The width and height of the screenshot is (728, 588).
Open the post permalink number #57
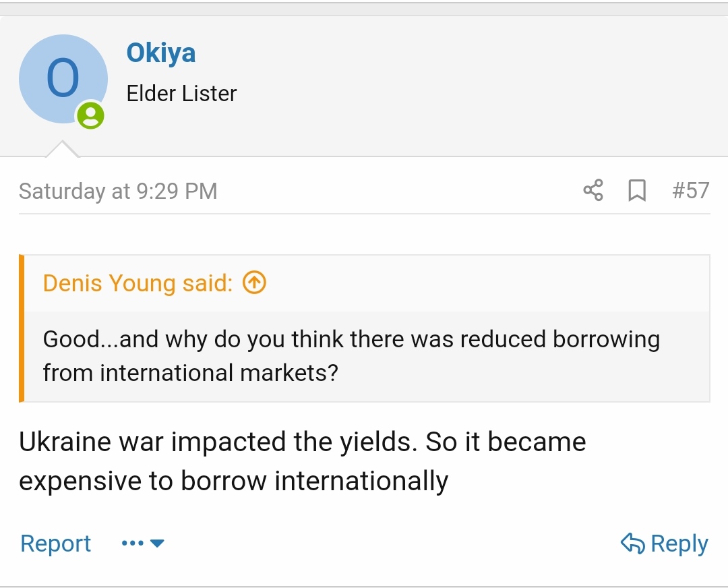[x=690, y=191]
